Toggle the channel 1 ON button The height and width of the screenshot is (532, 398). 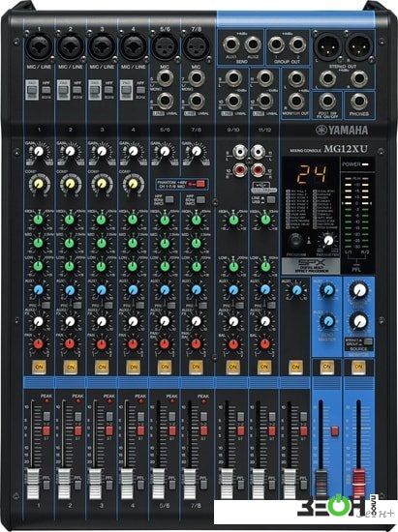tap(39, 367)
